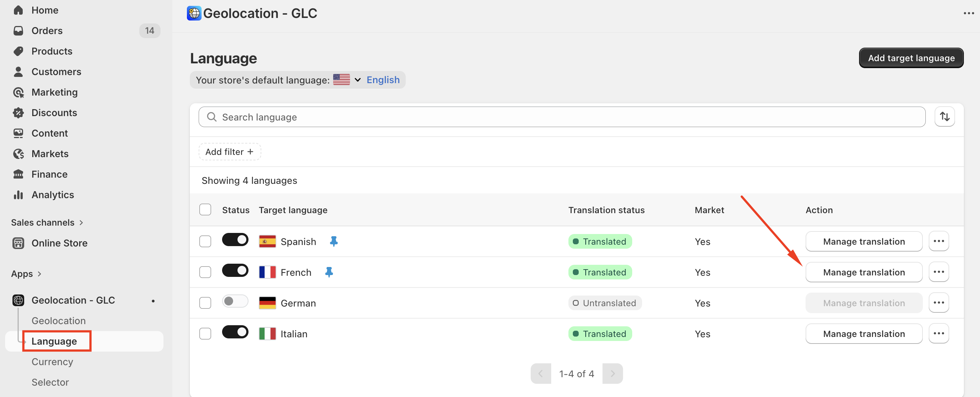Image resolution: width=980 pixels, height=397 pixels.
Task: Enable the German language toggle
Action: pos(235,301)
